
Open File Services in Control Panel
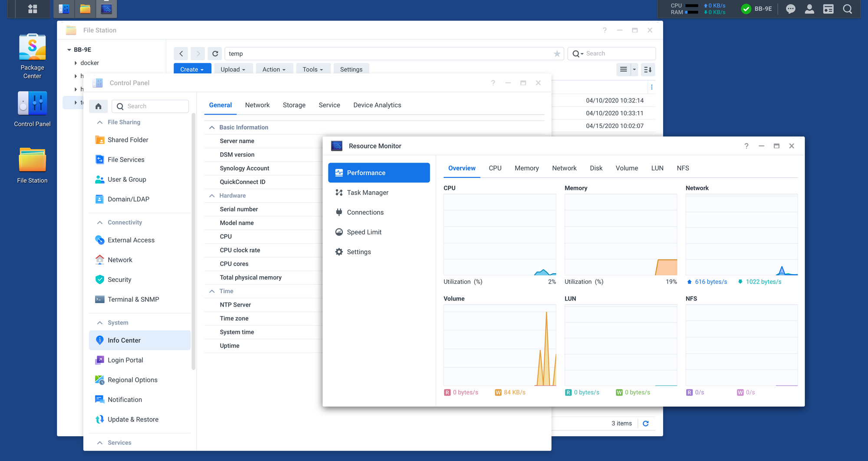point(140,160)
